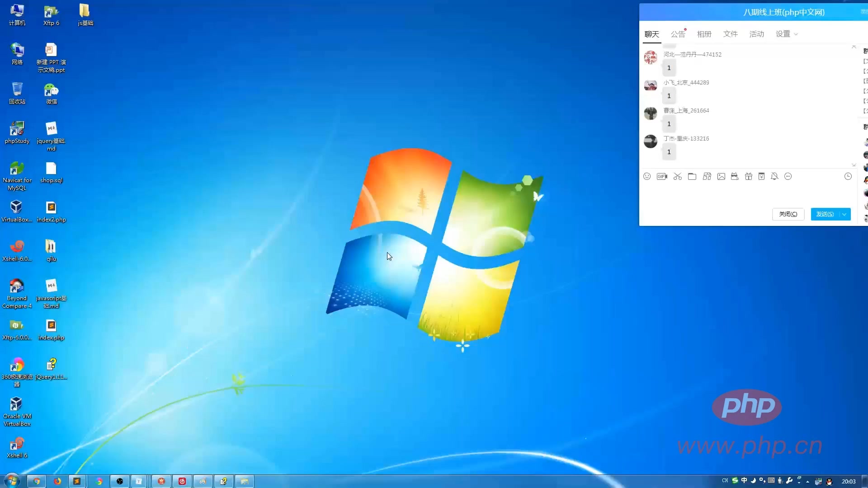
Task: Click the 关闭(C) close chat button
Action: (x=788, y=214)
